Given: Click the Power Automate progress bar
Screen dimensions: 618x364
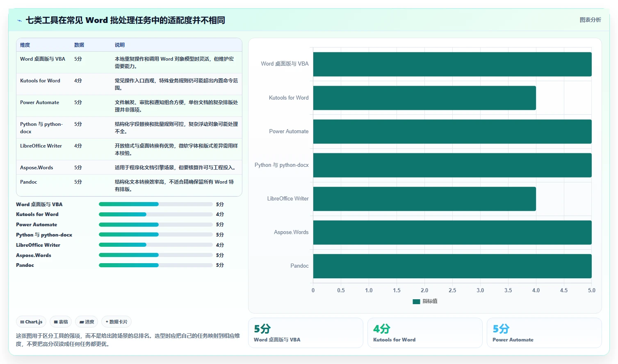Looking at the screenshot, I should [156, 225].
